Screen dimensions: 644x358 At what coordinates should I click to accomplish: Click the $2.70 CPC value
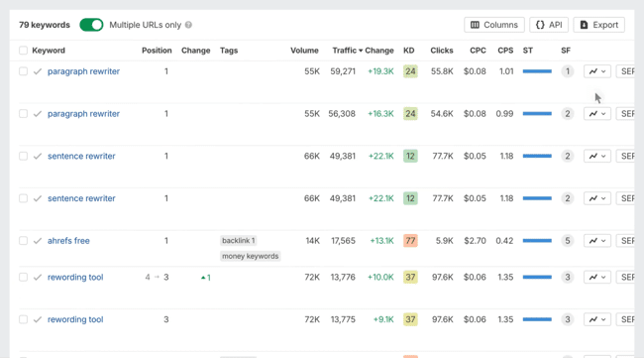coord(475,241)
